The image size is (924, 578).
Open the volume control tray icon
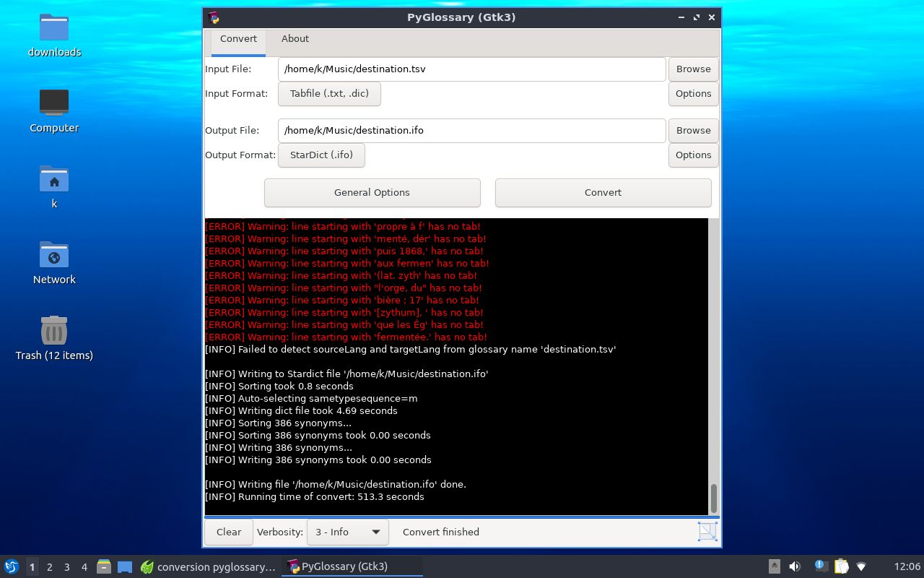pos(795,566)
